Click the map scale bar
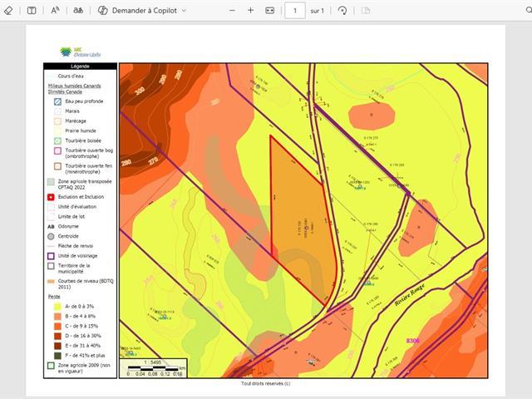532x399 pixels. coord(155,368)
